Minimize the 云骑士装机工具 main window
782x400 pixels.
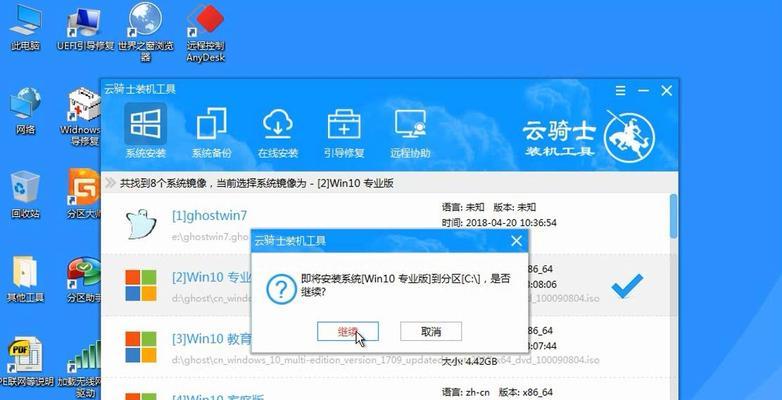(643, 91)
